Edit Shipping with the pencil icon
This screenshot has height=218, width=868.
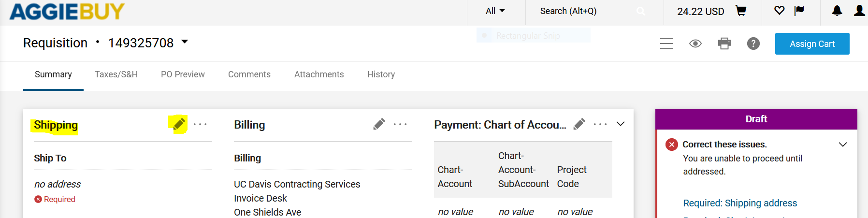(x=179, y=124)
